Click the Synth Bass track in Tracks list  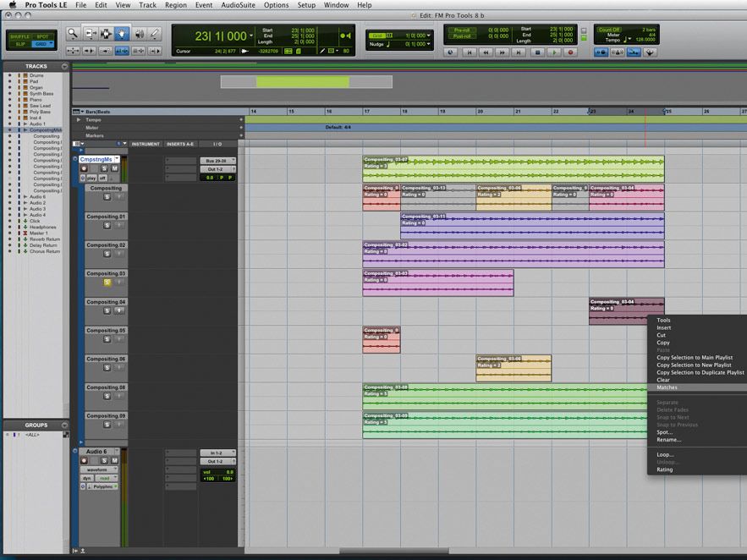click(x=41, y=94)
